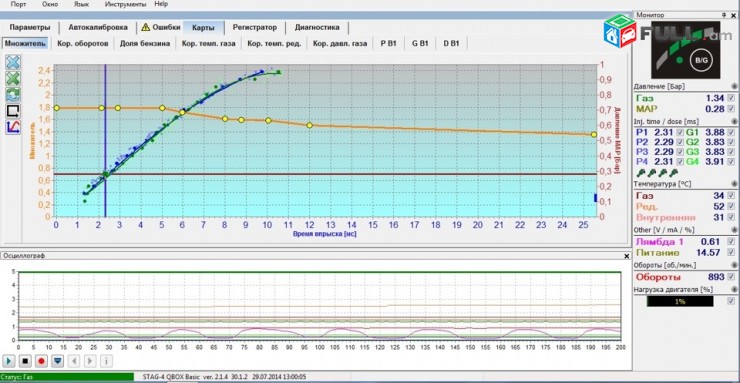Click the third green injector icon

click(x=663, y=174)
